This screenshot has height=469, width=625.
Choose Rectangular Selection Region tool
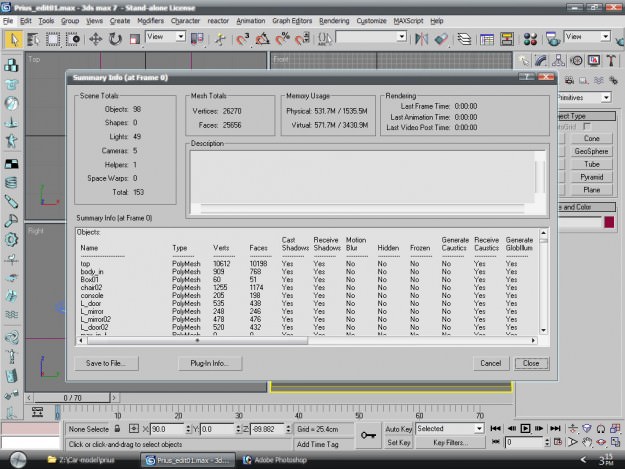pos(53,39)
